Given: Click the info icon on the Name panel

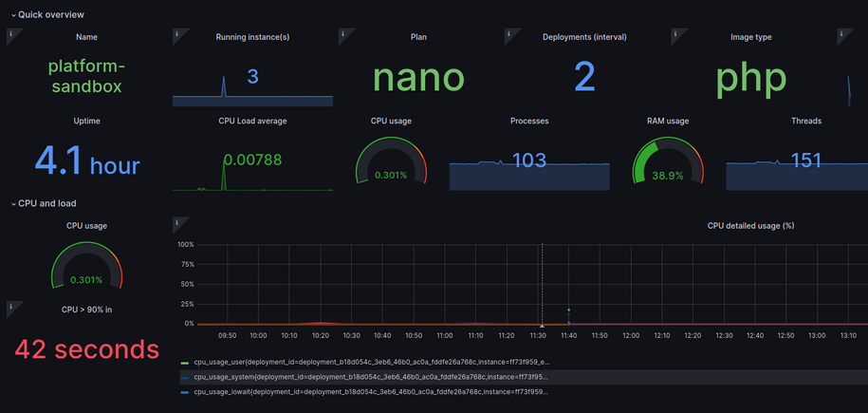Looking at the screenshot, I should click(10, 34).
